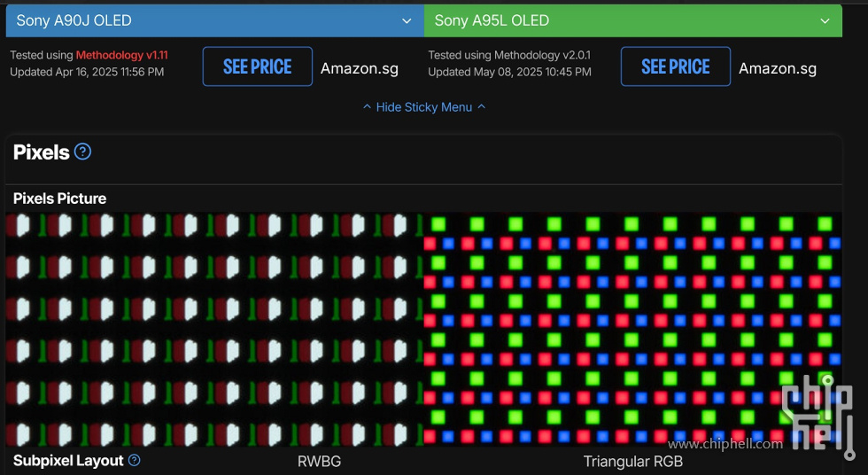Select the Pixels Picture row label
Image resolution: width=868 pixels, height=475 pixels.
(60, 199)
